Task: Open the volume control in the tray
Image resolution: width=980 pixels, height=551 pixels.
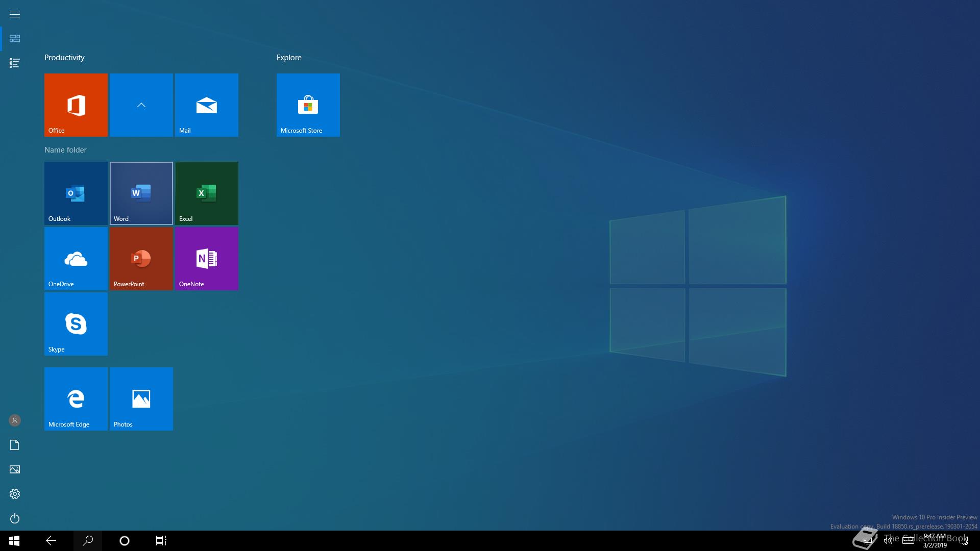Action: click(888, 541)
